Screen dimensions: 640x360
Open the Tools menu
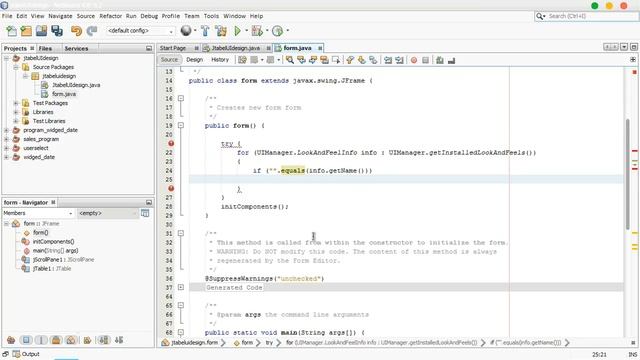(x=211, y=16)
